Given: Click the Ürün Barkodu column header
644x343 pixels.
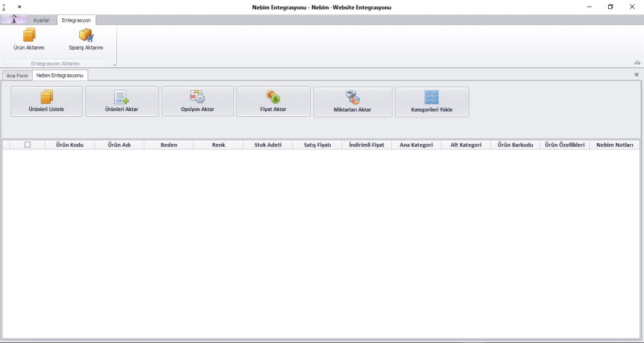Looking at the screenshot, I should point(515,145).
